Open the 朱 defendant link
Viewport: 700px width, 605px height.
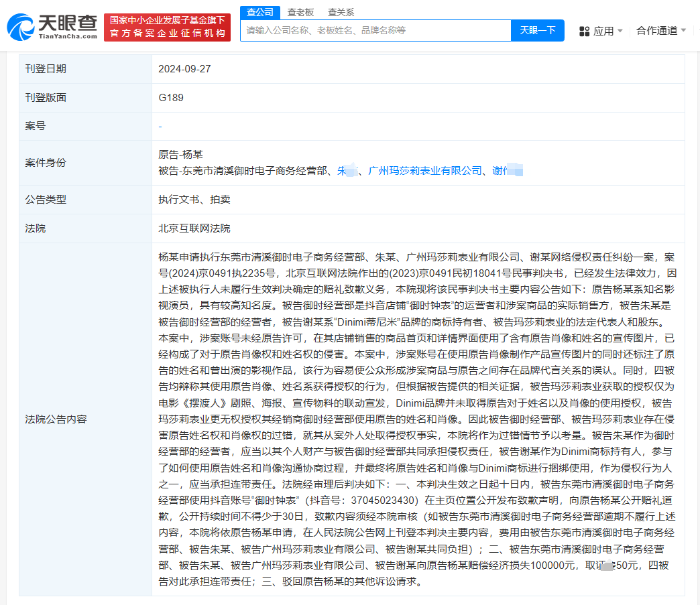(347, 171)
